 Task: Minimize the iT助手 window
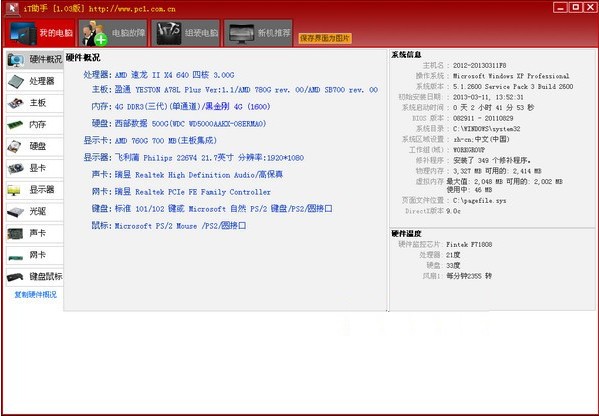point(560,8)
